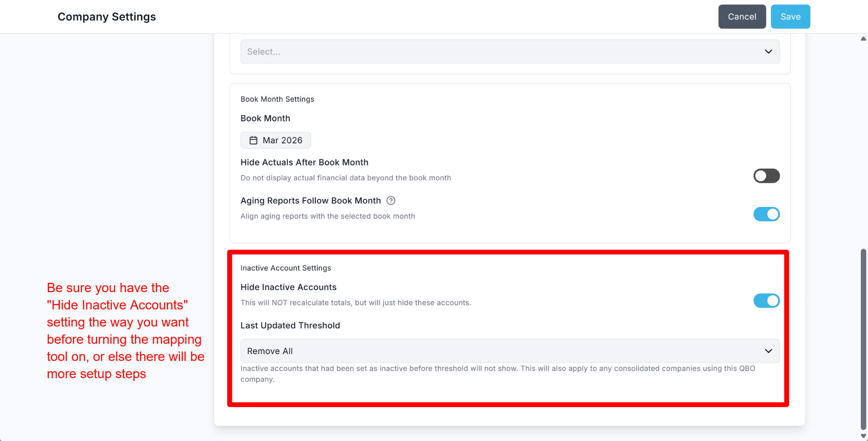Click the help icon next to Aging Reports

click(x=391, y=201)
